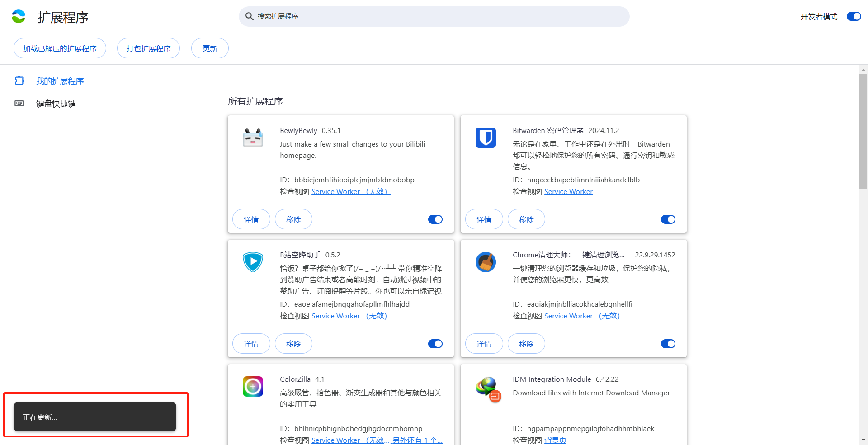Toggle 开发者模式 off
This screenshot has height=445, width=868.
coord(853,16)
